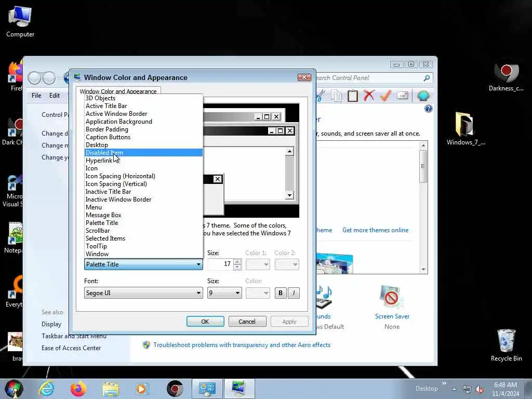Toggle bold font button
Viewport: 532px width, 399px height.
[x=281, y=293]
